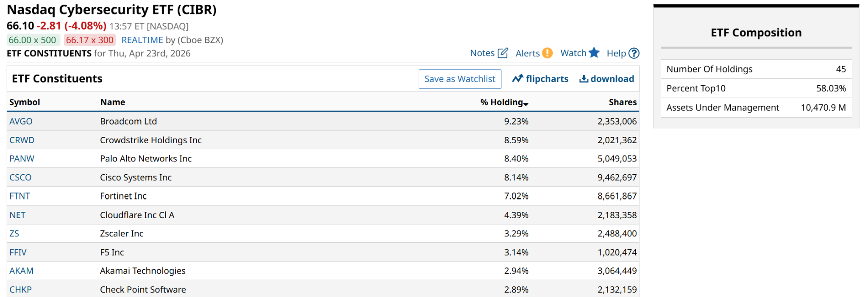This screenshot has height=297, width=868.
Task: Click the blue Watch star icon
Action: 594,53
